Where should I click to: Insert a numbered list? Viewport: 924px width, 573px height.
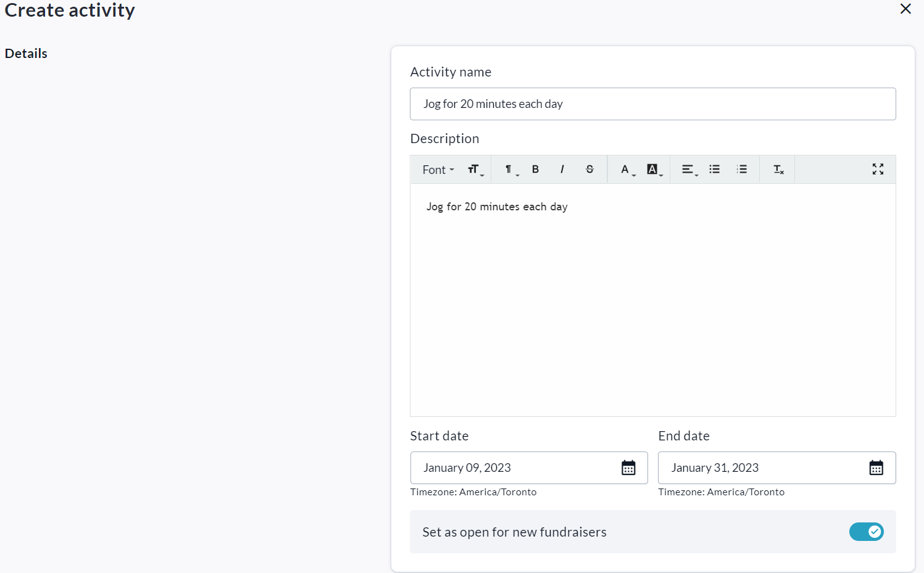[x=742, y=170]
